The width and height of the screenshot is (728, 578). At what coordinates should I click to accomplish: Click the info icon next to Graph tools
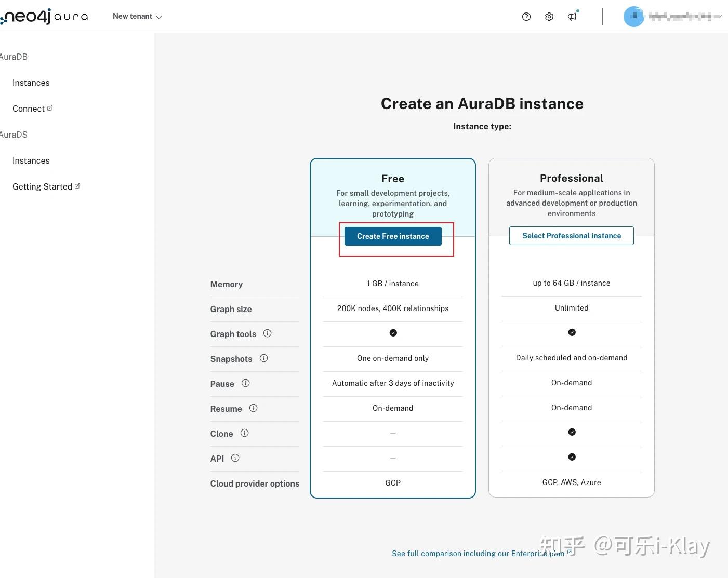click(x=267, y=333)
